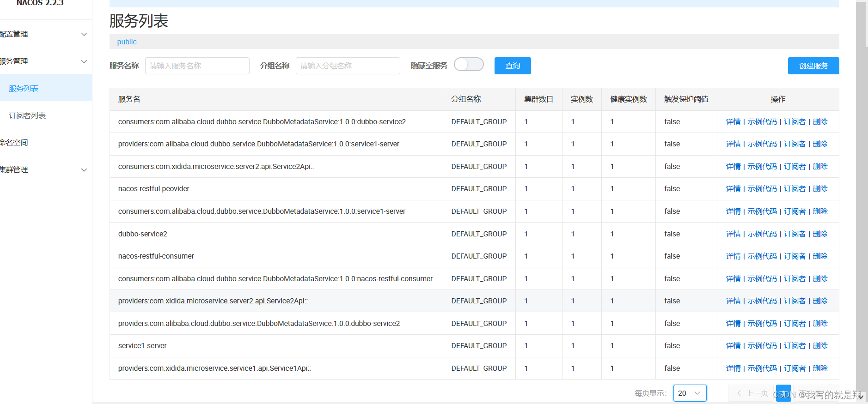The image size is (868, 404).
Task: Focus the 服务名称 input field
Action: coord(197,66)
